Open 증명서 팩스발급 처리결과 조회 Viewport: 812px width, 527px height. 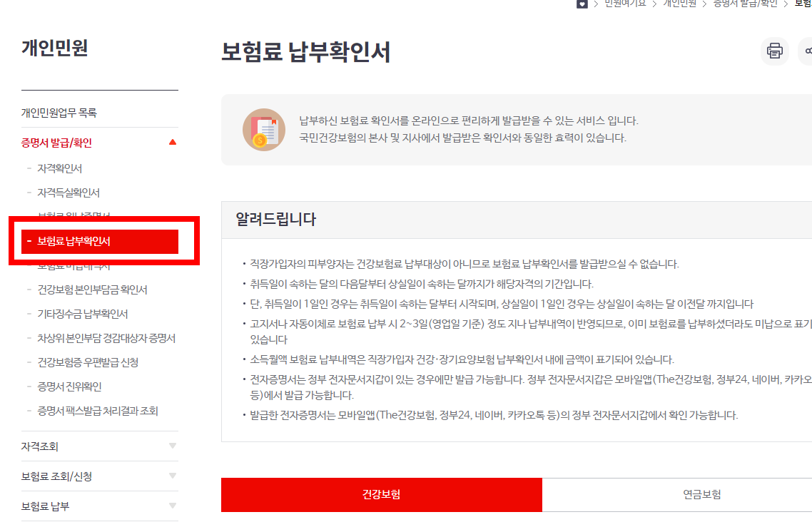(x=97, y=409)
